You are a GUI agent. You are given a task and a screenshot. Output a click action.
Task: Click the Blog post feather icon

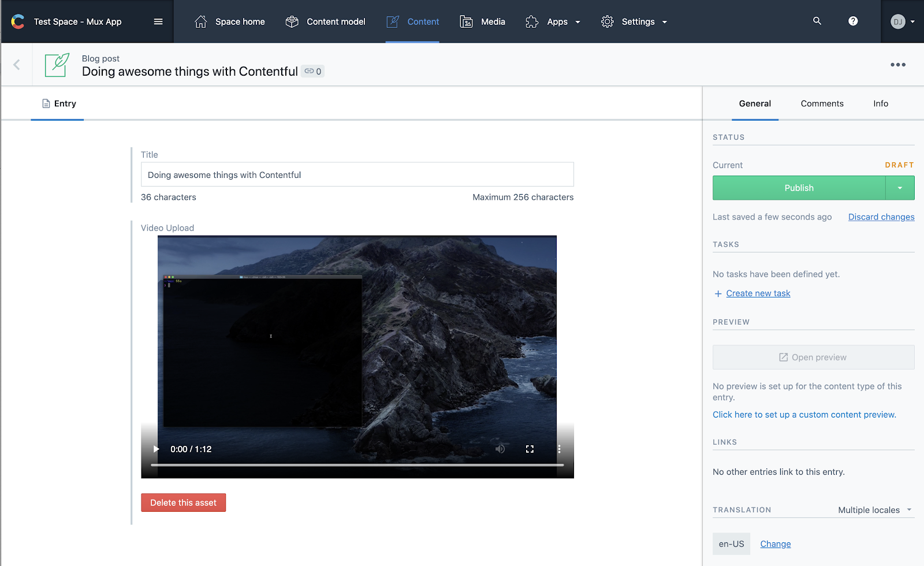57,65
